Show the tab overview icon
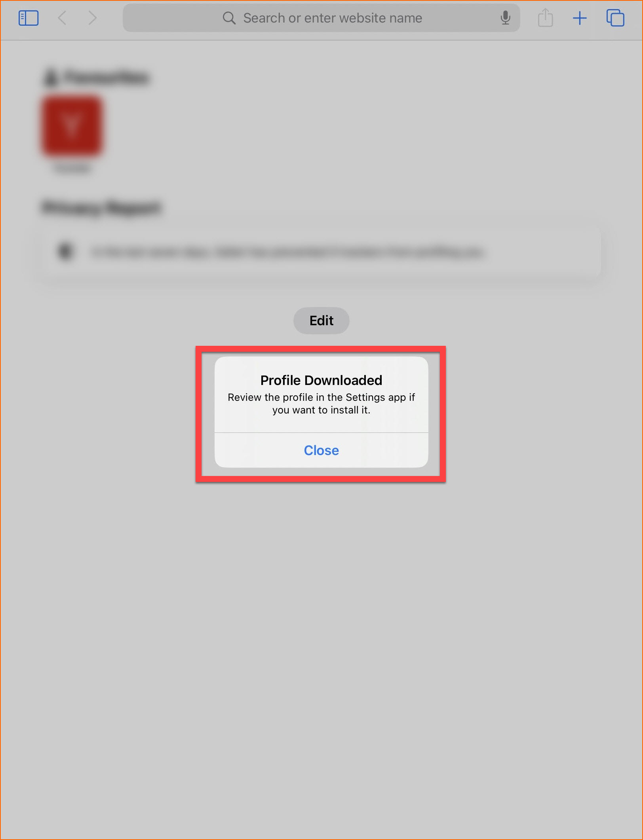This screenshot has height=840, width=643. pyautogui.click(x=615, y=18)
